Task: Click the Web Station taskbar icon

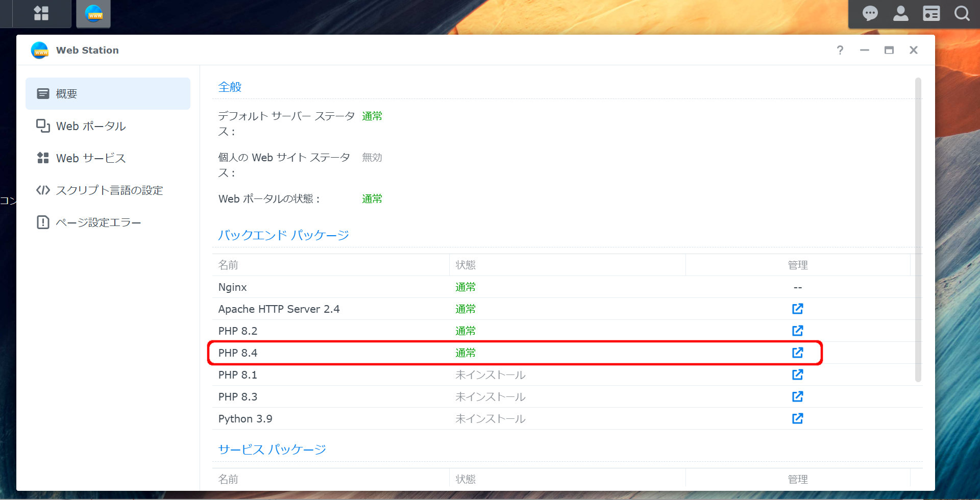Action: click(93, 13)
